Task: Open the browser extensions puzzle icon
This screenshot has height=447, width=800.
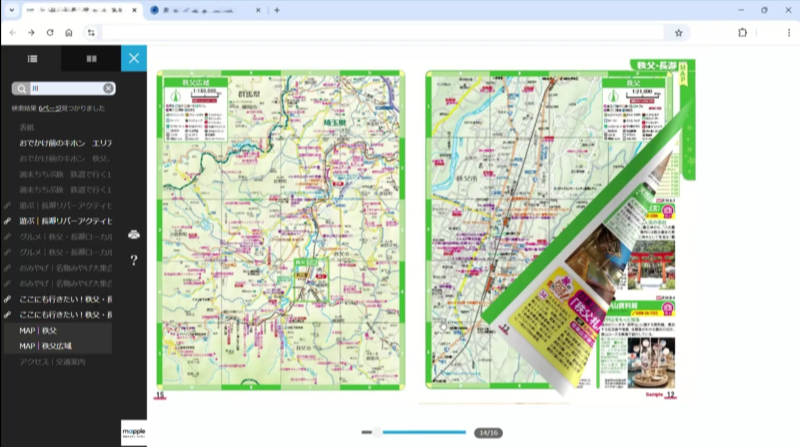Action: 742,32
